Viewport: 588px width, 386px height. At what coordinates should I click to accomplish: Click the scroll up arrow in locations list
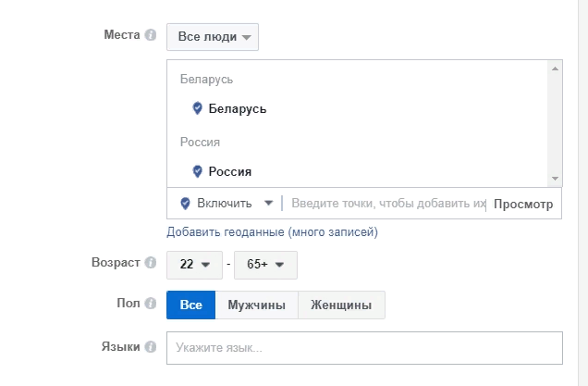click(555, 68)
